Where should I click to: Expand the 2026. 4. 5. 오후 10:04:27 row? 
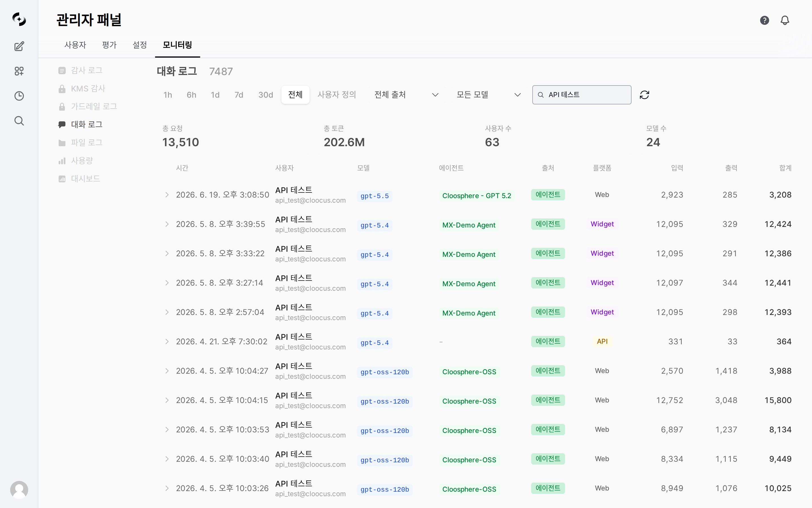(167, 371)
